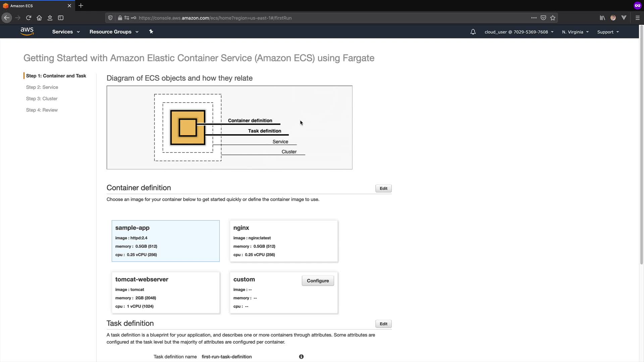644x362 pixels.
Task: Bookmark this page with star icon
Action: 553,18
